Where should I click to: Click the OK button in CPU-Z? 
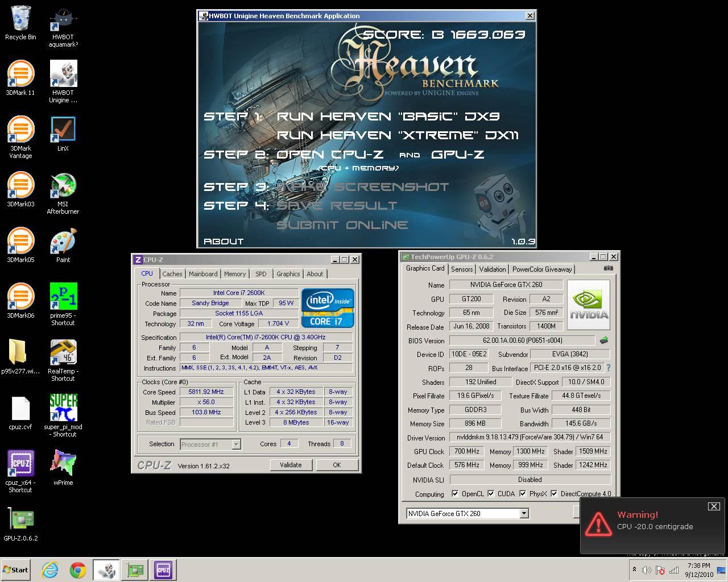pos(337,465)
